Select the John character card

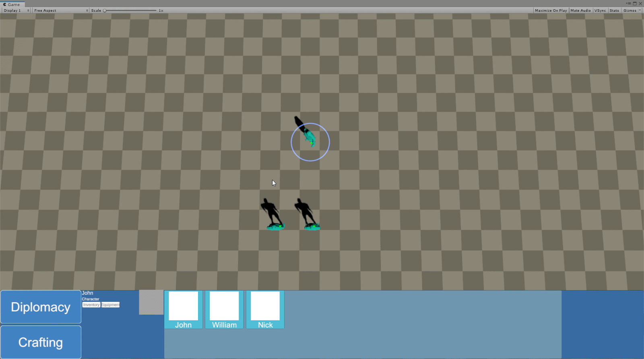click(x=183, y=309)
